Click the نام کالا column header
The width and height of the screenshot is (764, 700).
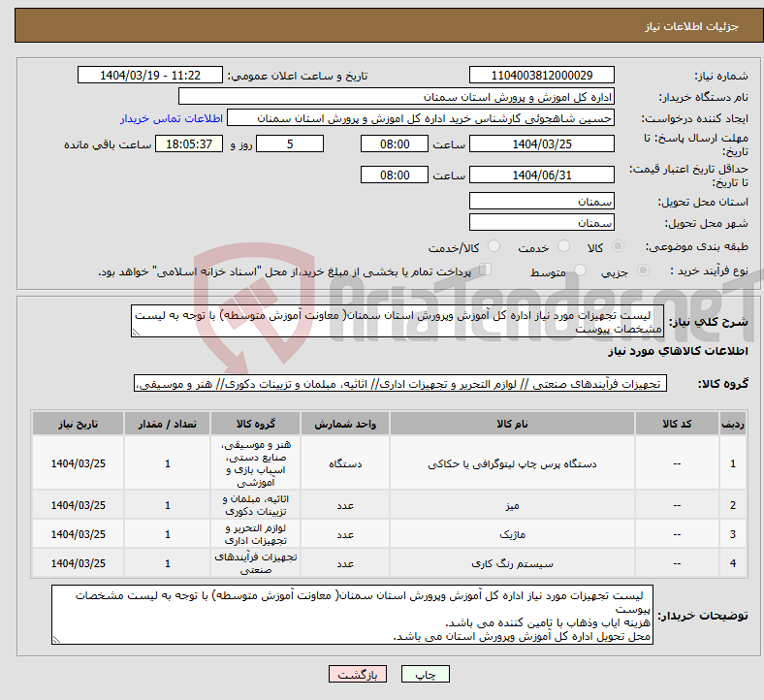512,424
